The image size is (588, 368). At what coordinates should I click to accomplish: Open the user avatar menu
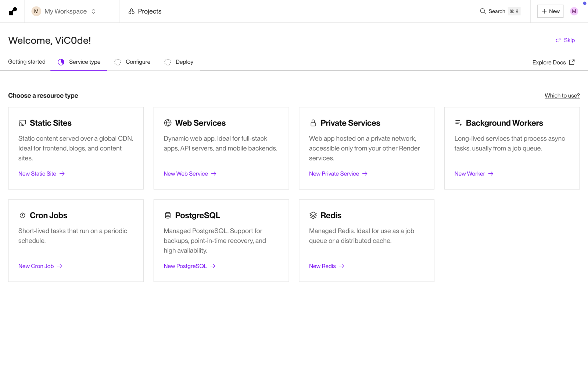click(574, 11)
